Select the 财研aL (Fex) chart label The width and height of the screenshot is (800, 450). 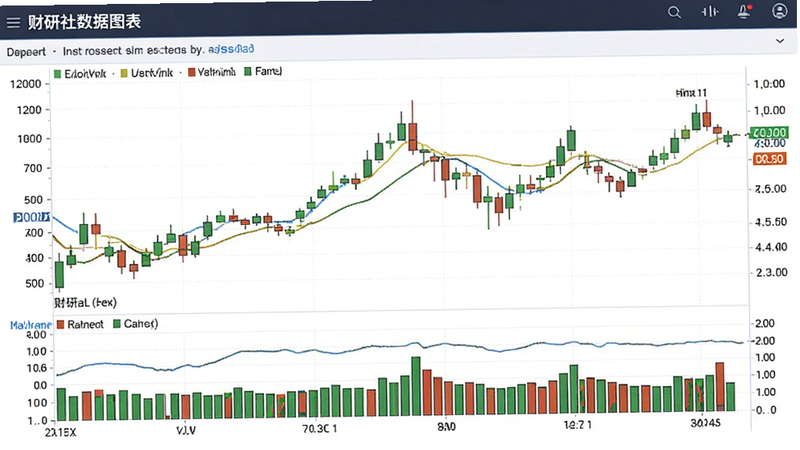(x=85, y=303)
